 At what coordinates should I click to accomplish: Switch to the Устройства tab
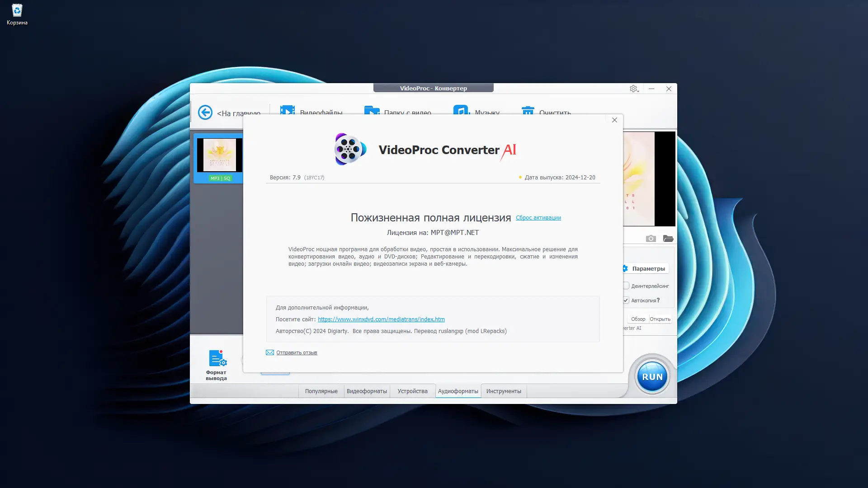point(412,391)
